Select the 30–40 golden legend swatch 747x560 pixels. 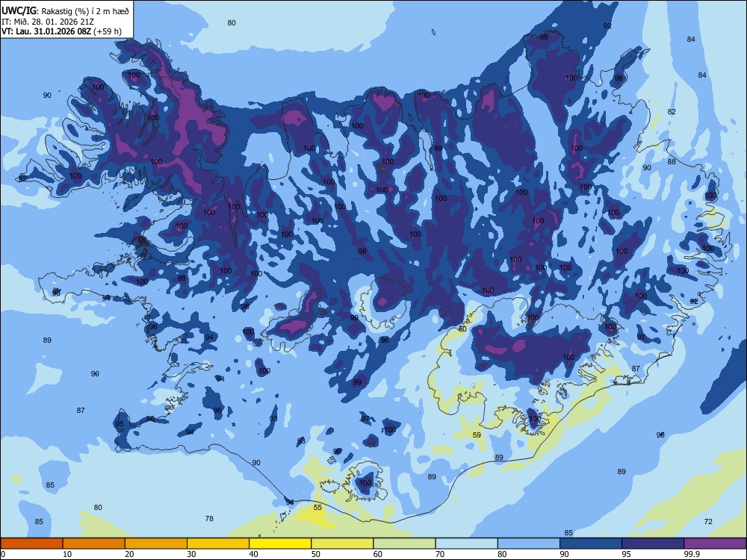(218, 544)
